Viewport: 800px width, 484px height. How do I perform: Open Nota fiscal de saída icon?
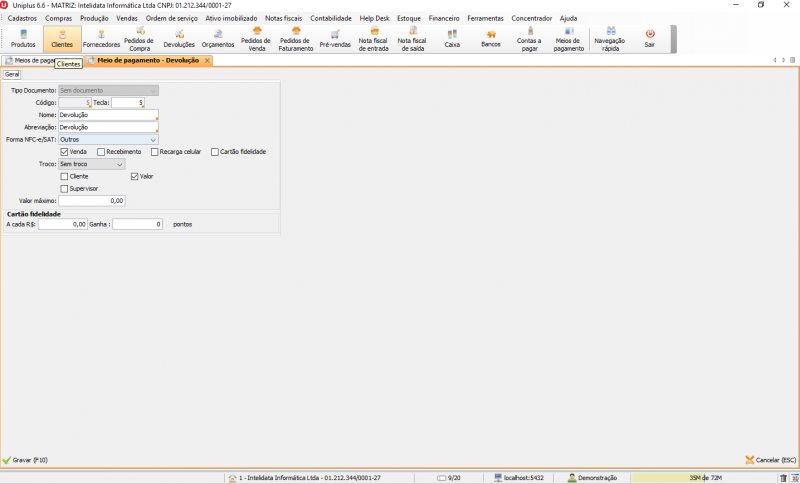412,39
